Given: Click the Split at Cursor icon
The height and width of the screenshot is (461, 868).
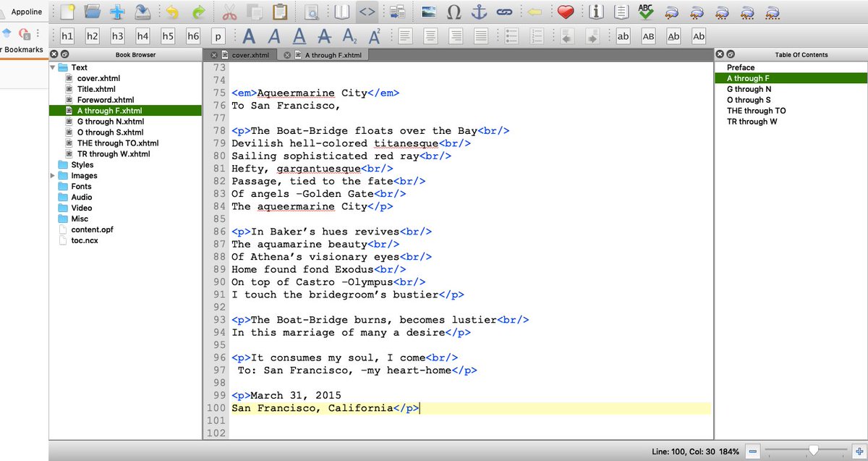Looking at the screenshot, I should coord(396,12).
